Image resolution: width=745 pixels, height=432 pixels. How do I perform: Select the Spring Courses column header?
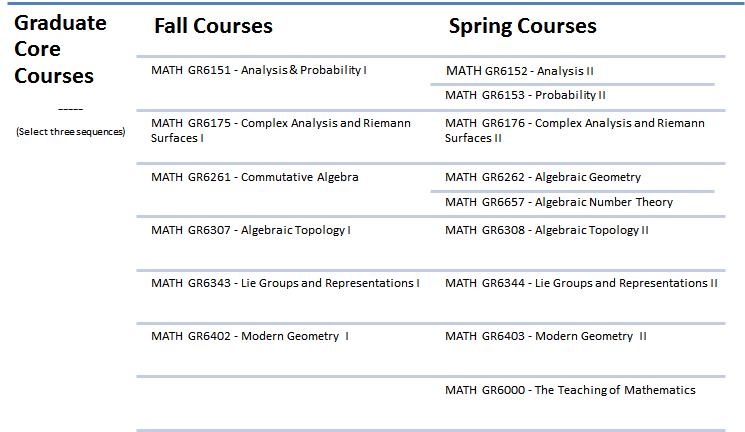pyautogui.click(x=523, y=26)
